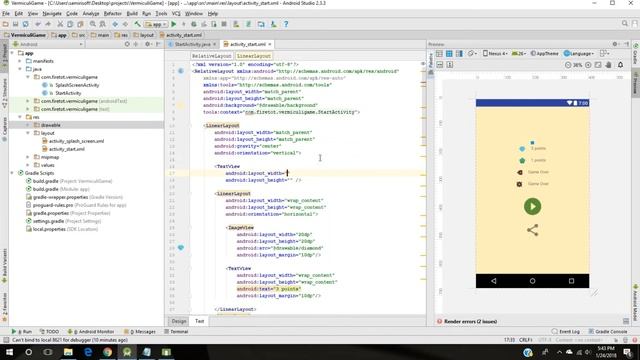Click the Undo arrow icon

pos(38,24)
